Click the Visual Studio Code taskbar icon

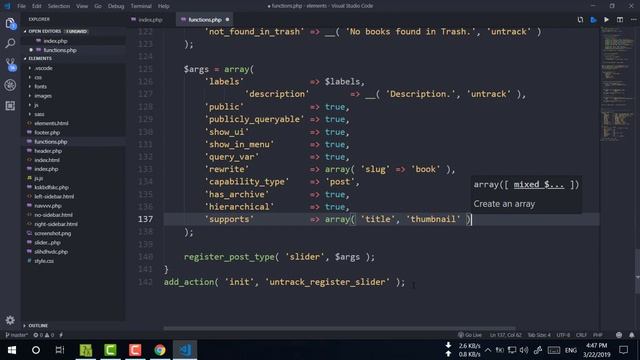coord(185,350)
